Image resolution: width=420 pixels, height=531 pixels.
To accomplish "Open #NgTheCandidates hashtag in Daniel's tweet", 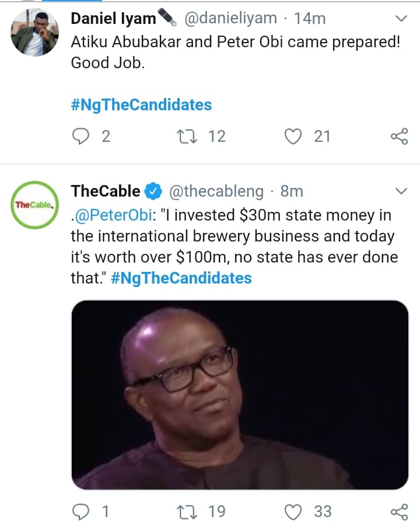I will tap(141, 105).
